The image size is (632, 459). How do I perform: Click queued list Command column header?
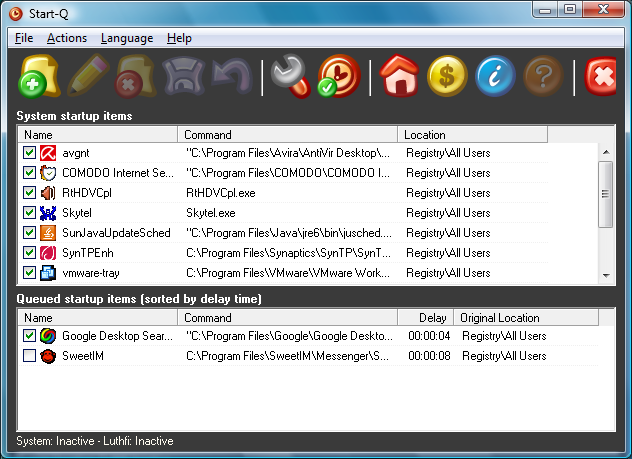[x=287, y=318]
